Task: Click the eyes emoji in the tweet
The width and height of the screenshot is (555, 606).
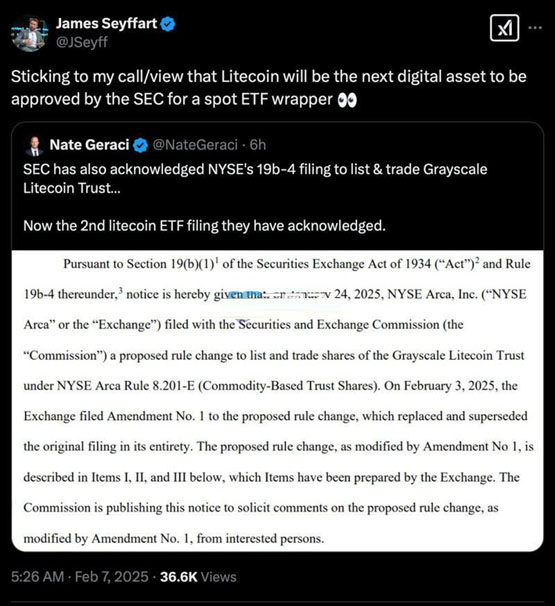Action: [x=347, y=100]
